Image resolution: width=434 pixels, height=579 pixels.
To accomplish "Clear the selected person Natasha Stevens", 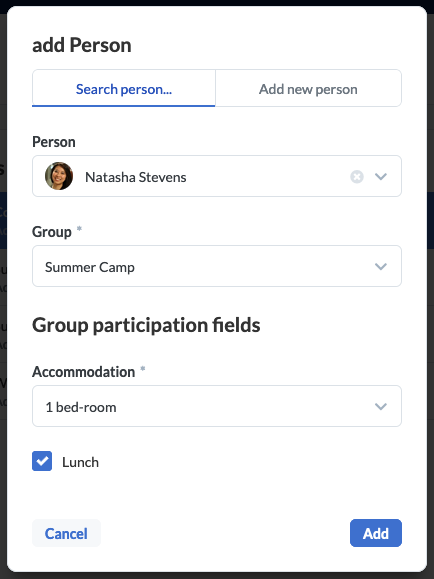I will pos(357,177).
